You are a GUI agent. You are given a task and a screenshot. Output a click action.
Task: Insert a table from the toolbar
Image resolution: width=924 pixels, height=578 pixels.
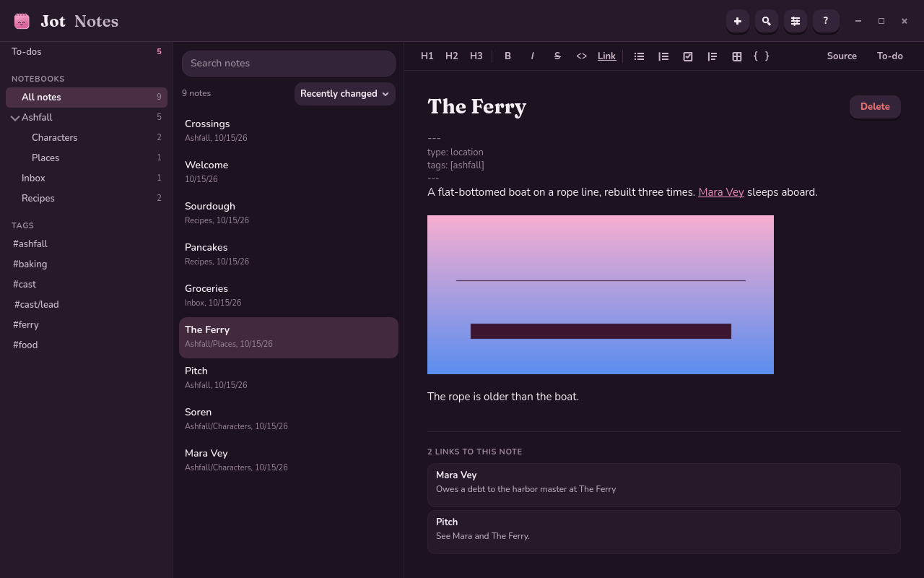coord(737,56)
